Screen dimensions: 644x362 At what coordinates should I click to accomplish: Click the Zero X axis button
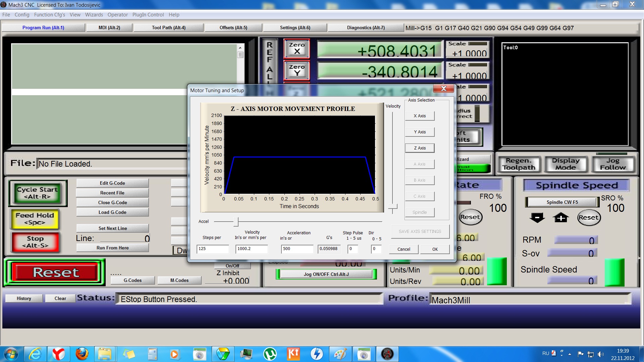(297, 49)
